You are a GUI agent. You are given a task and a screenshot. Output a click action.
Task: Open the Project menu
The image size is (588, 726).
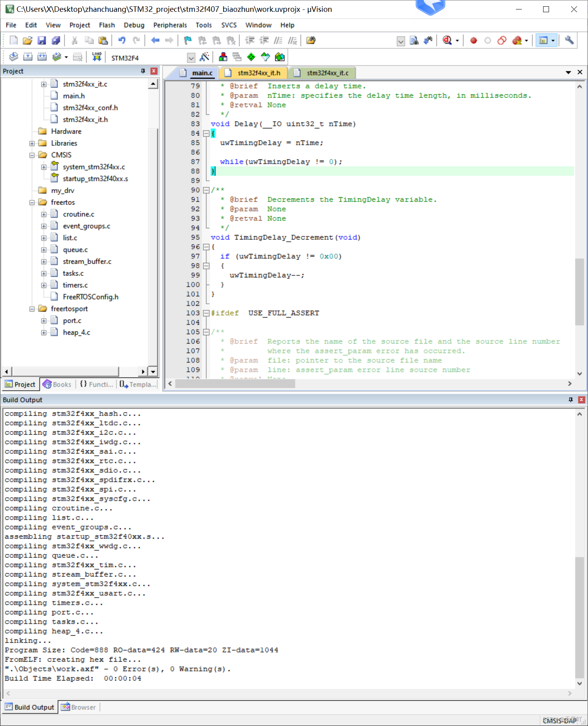(80, 25)
